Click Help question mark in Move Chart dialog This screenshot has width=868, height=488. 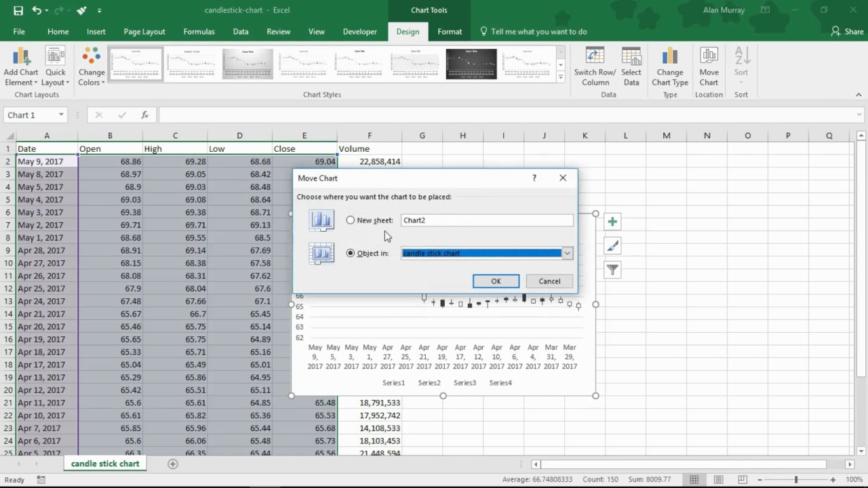pyautogui.click(x=534, y=178)
